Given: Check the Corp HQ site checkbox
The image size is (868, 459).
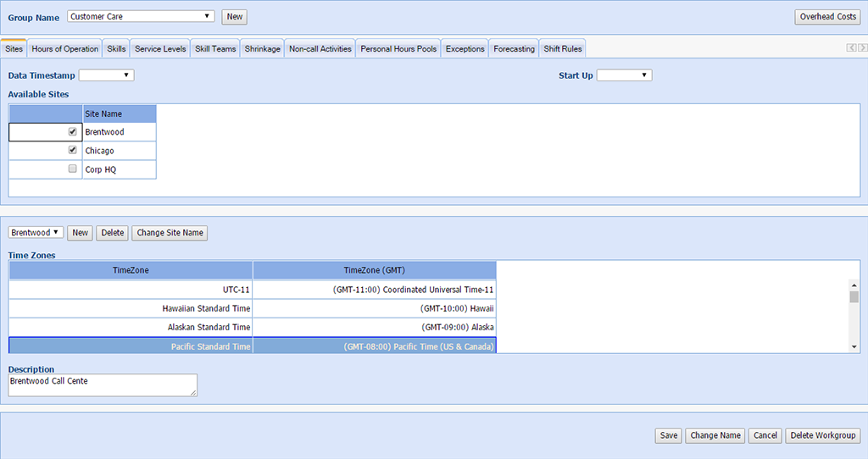Looking at the screenshot, I should tap(73, 169).
